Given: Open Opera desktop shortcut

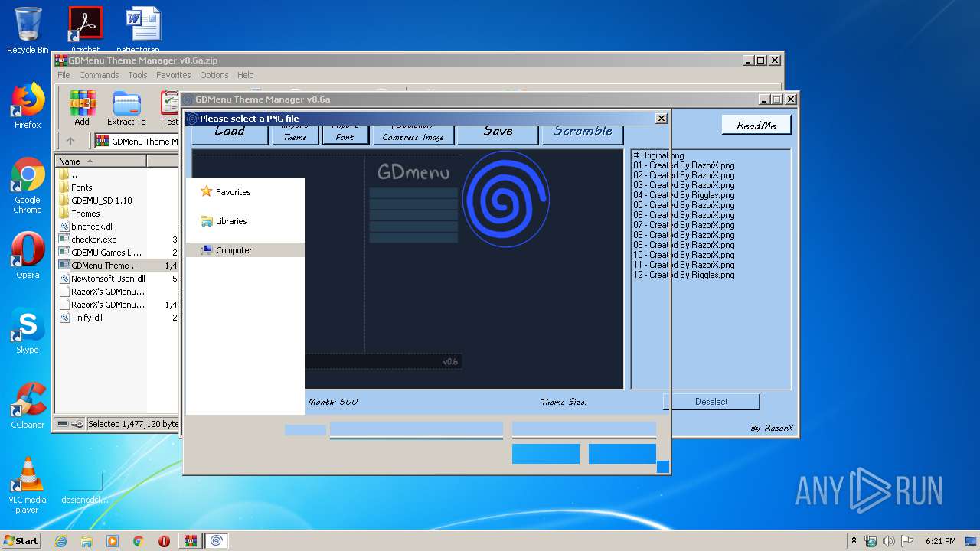Looking at the screenshot, I should point(28,256).
